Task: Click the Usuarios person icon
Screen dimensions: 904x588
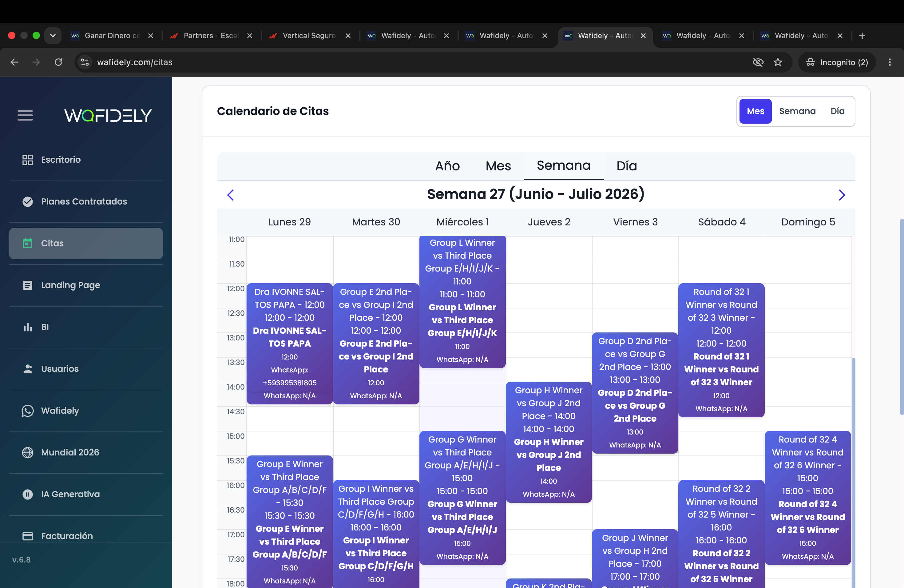Action: tap(27, 368)
